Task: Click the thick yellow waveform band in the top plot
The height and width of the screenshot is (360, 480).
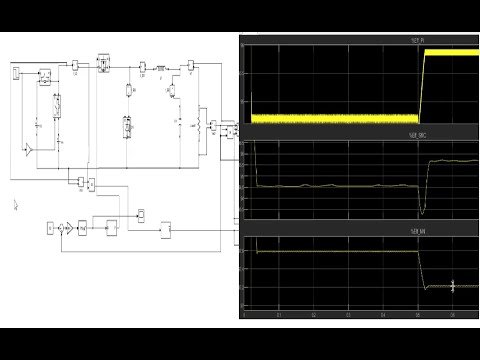Action: pyautogui.click(x=335, y=119)
